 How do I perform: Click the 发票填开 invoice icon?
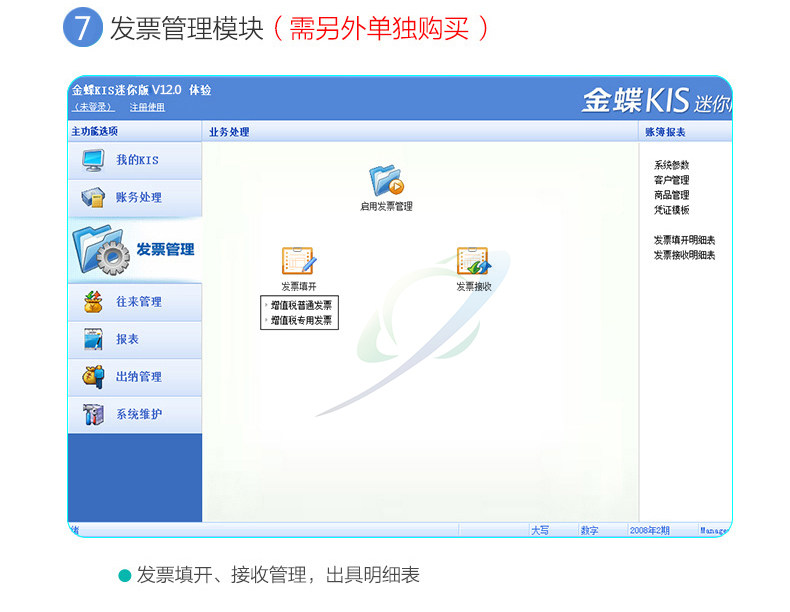[299, 261]
